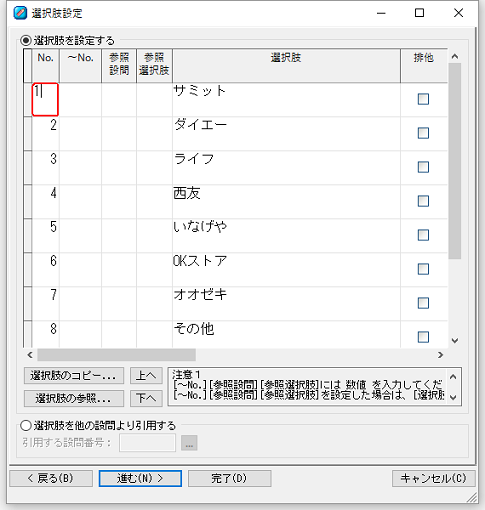Click the table scroll-down arrow
Image resolution: width=485 pixels, height=510 pixels.
coord(455,340)
